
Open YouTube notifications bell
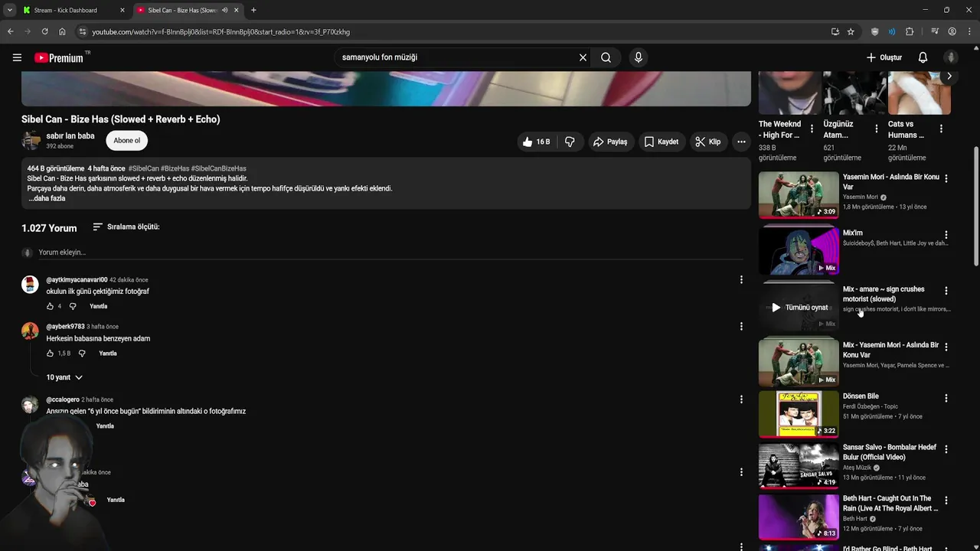923,57
